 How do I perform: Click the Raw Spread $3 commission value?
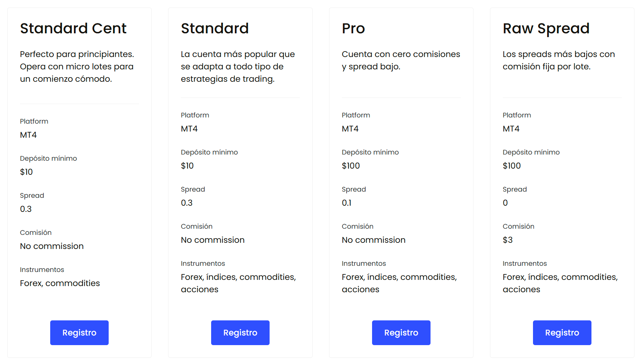pyautogui.click(x=508, y=240)
